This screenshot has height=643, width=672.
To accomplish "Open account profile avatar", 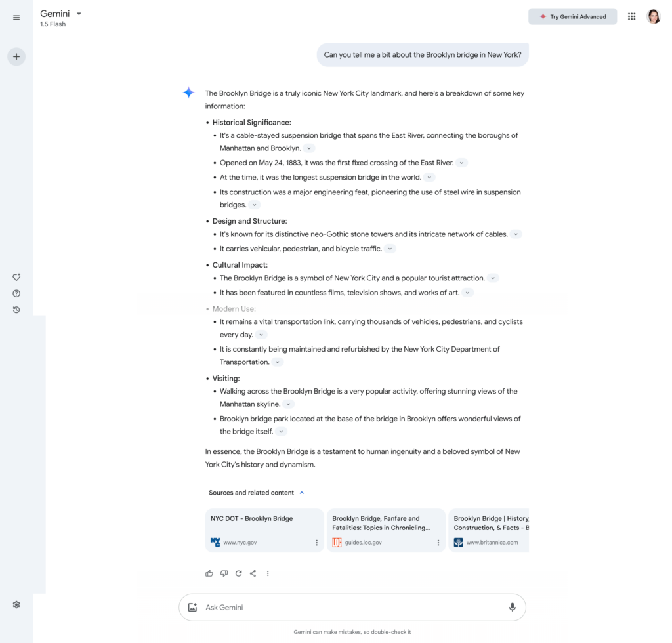I will pos(654,16).
